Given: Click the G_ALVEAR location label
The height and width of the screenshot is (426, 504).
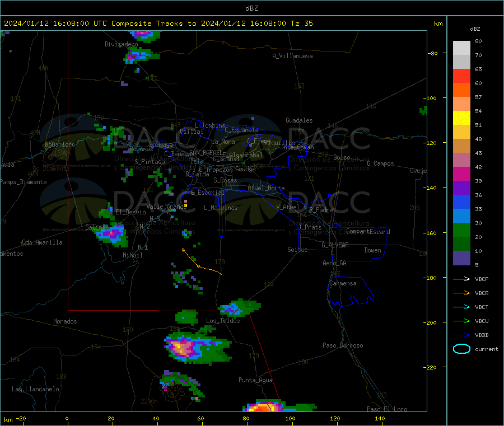Looking at the screenshot, I should (335, 245).
